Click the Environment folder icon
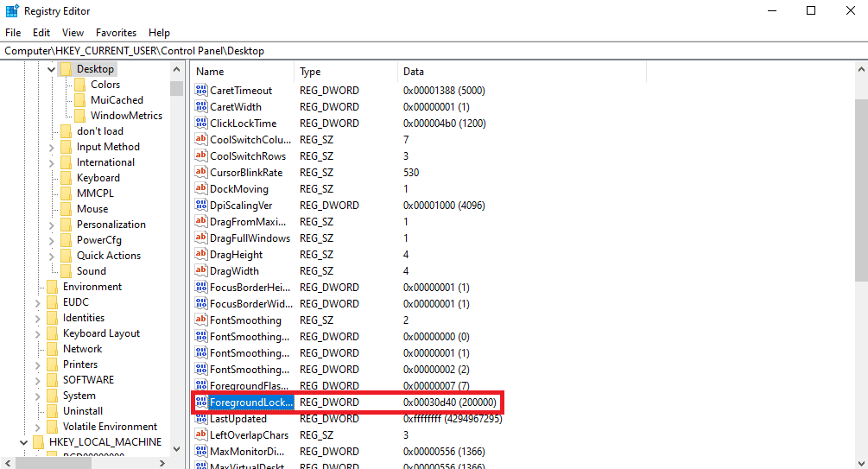 tap(52, 286)
